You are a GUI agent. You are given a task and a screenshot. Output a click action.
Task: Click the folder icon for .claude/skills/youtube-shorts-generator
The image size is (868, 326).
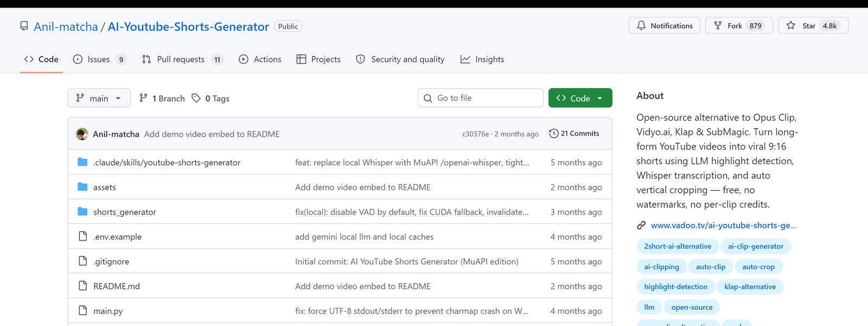(x=82, y=162)
